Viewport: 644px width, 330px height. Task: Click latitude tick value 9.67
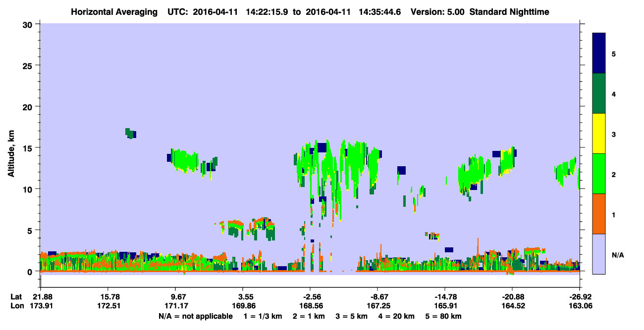coord(178,297)
